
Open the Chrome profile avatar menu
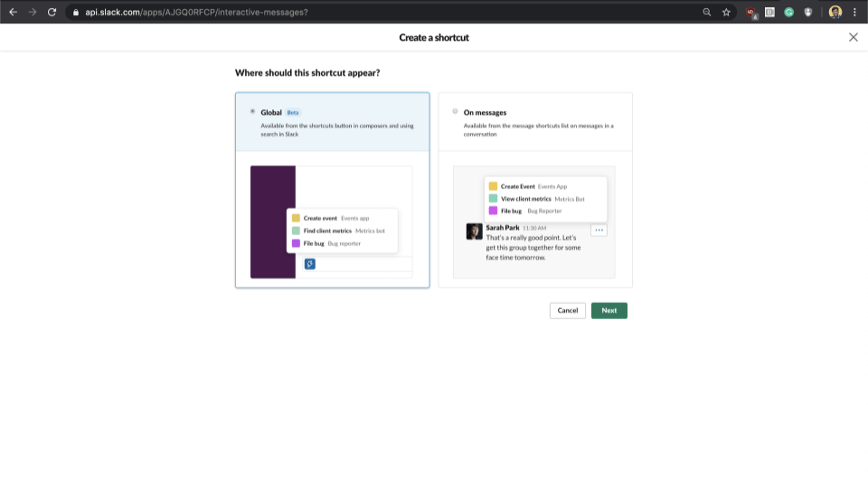coord(835,12)
